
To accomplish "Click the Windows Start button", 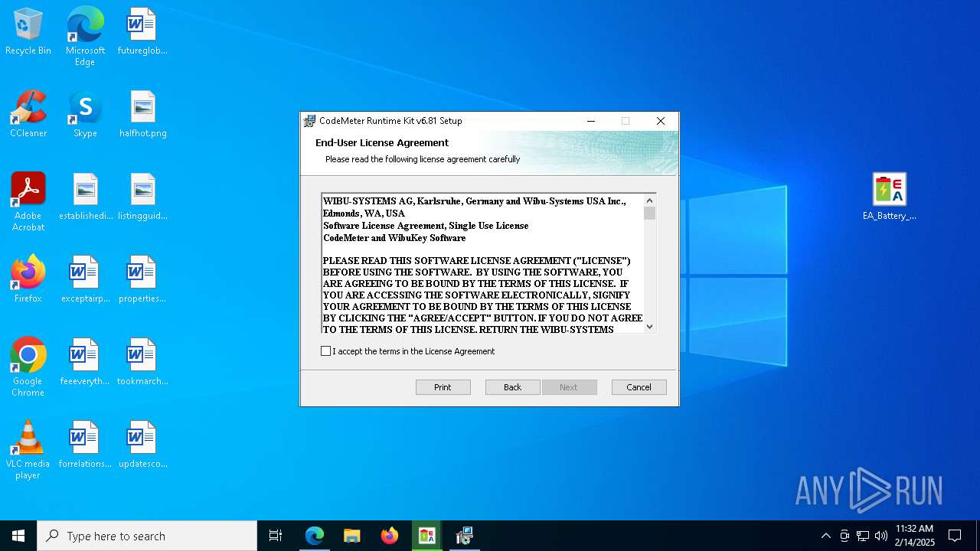I will [18, 536].
